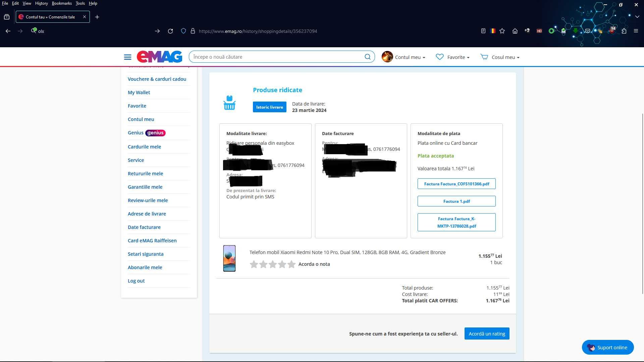Click the Xiaomi Redmi Note 10 Pro thumbnail
The width and height of the screenshot is (644, 362).
(x=229, y=258)
